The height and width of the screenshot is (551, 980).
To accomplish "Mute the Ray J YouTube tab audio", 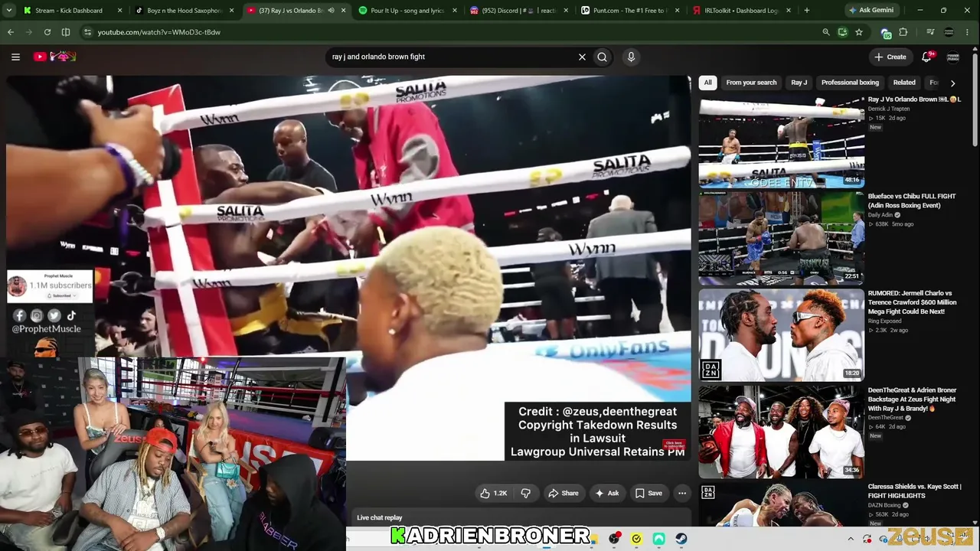I will pos(331,11).
